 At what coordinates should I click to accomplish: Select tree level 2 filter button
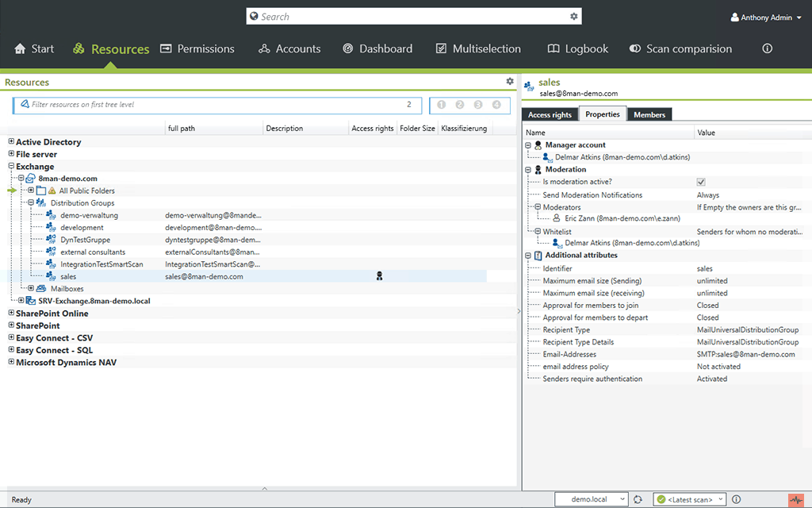460,105
